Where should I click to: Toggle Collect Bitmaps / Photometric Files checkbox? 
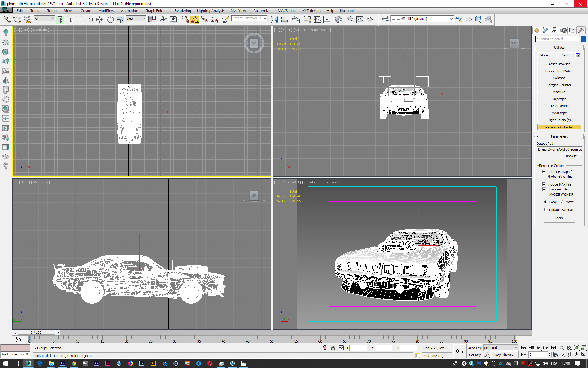544,172
